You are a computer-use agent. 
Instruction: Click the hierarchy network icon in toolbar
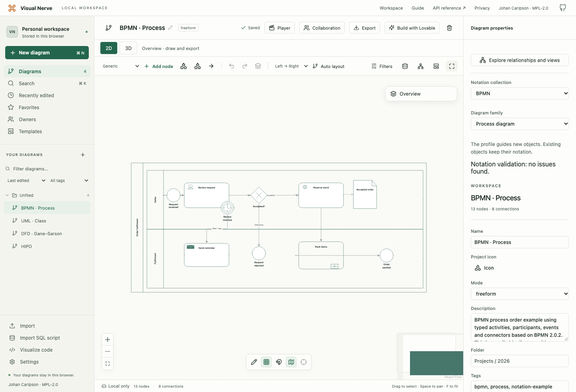420,66
